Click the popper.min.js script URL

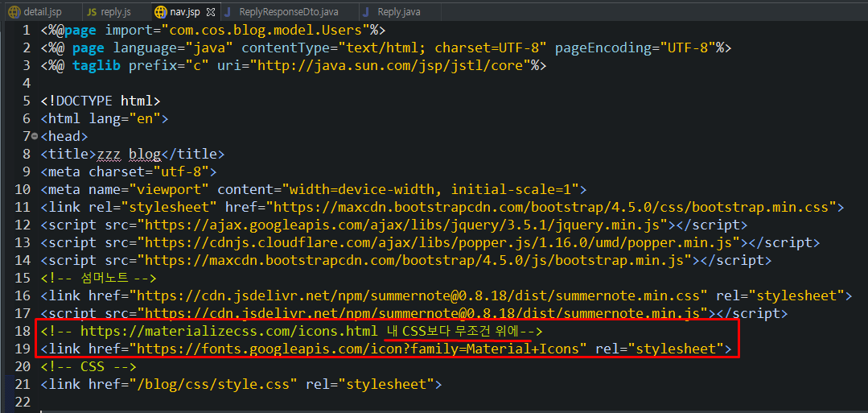coord(439,243)
